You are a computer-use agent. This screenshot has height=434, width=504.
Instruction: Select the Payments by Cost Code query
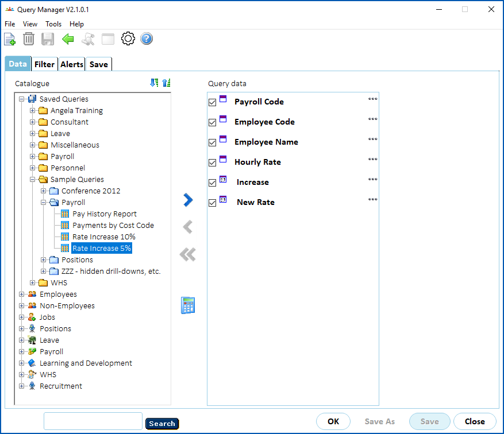click(113, 226)
